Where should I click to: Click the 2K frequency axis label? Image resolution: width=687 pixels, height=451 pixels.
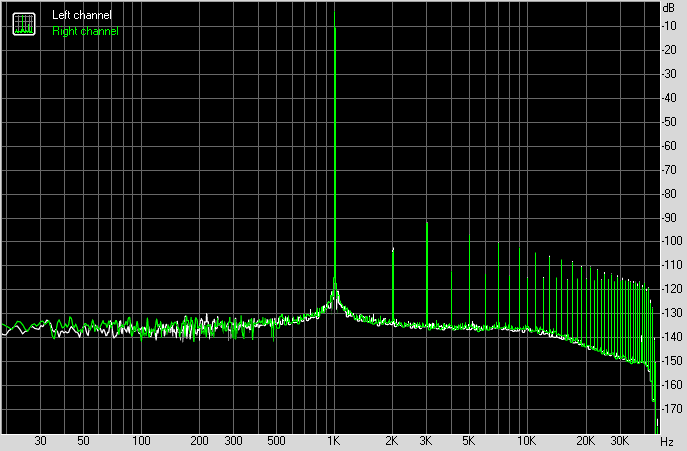click(x=392, y=440)
